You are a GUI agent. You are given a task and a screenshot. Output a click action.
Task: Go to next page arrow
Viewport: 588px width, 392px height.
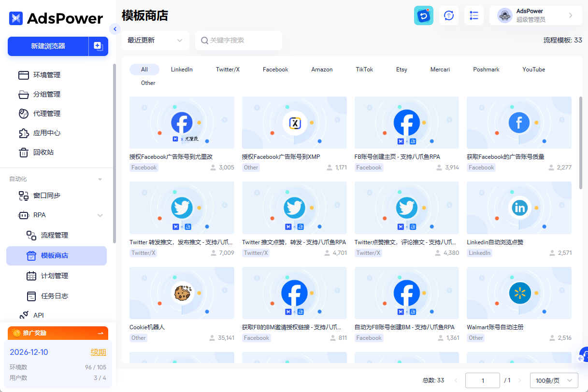pos(520,380)
